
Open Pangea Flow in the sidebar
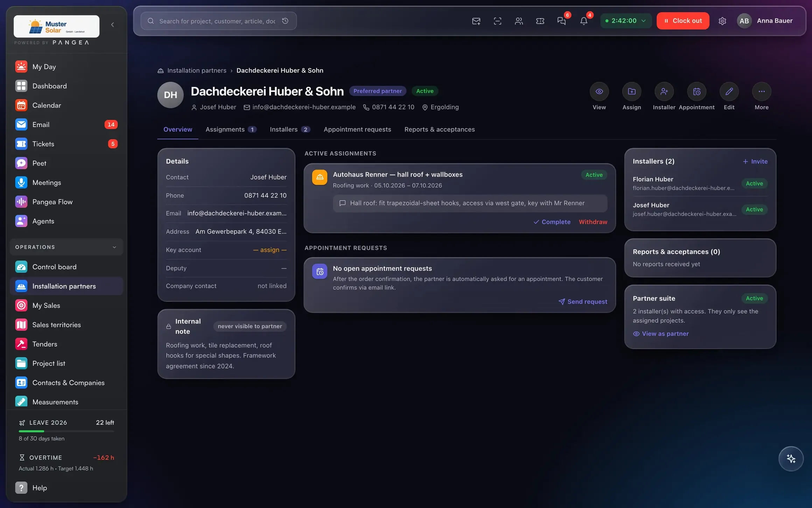tap(66, 202)
